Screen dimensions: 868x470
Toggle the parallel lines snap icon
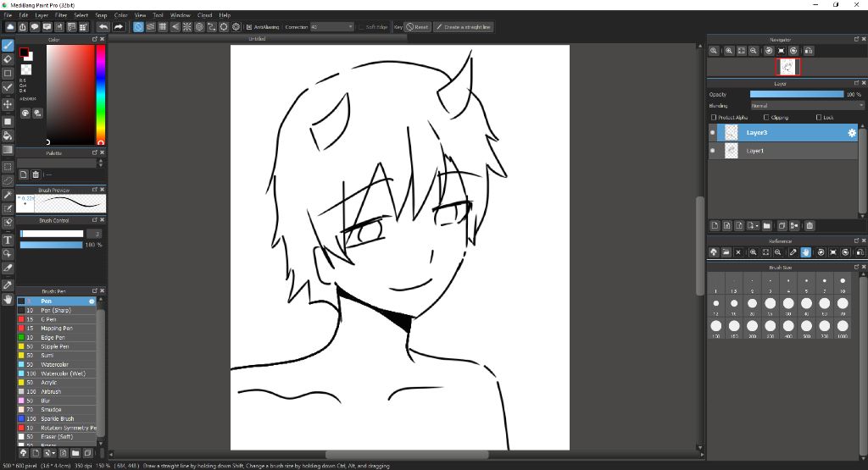[151, 26]
